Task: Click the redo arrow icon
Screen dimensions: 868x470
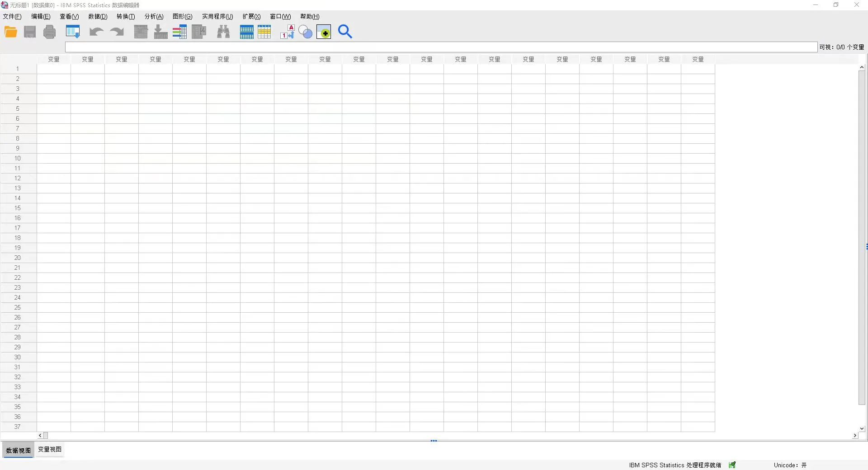Action: 117,32
